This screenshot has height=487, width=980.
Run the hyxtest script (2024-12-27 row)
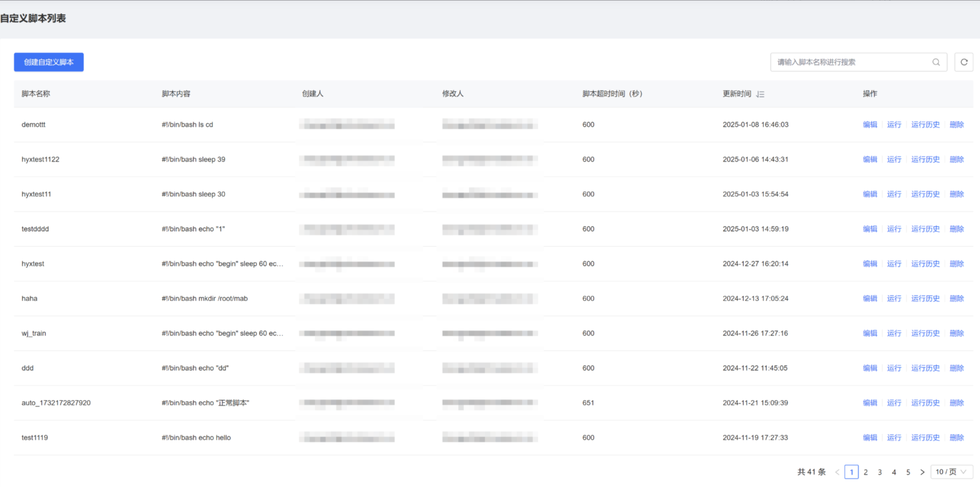894,264
